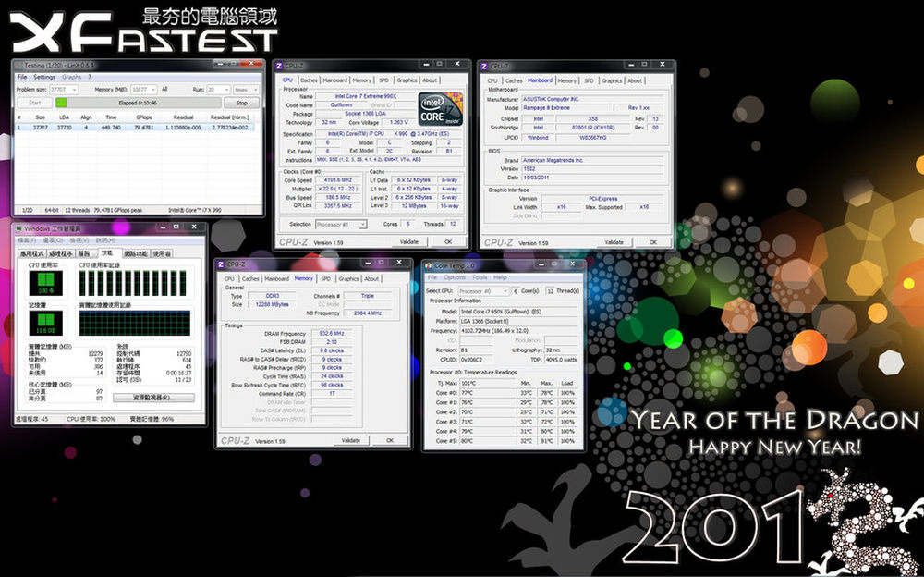Open the Caches tab in the top-middle CPU-Z window
Viewport: 924px width, 577px height.
[x=309, y=80]
